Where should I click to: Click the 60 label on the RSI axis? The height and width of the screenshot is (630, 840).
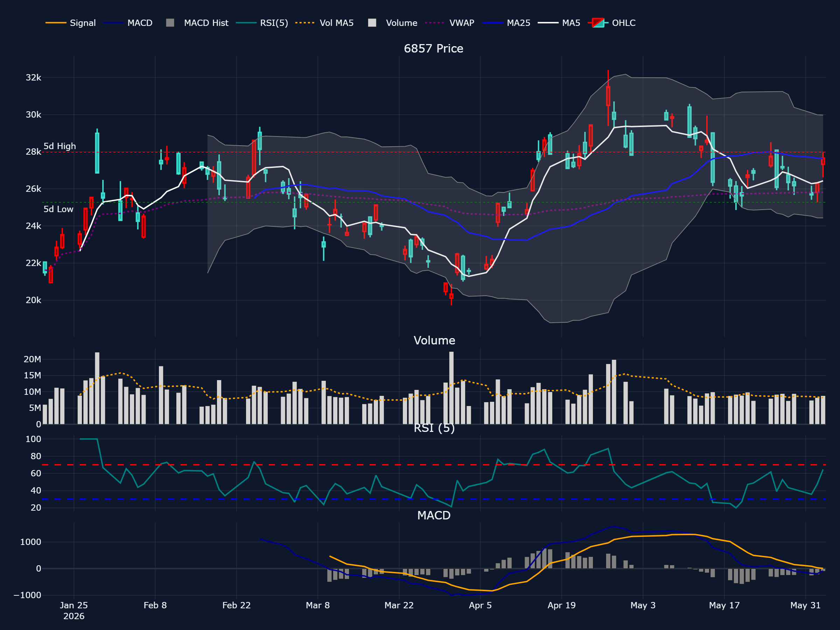tap(36, 473)
